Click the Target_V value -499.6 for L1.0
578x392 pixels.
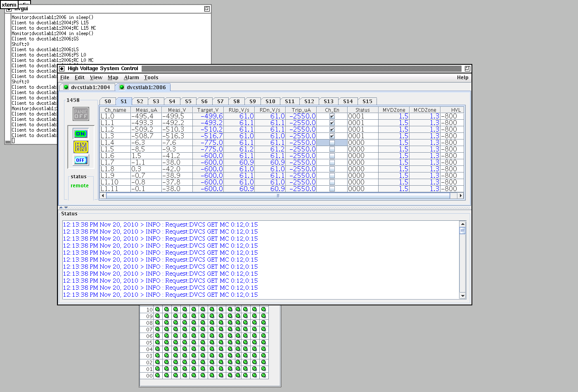tap(208, 116)
